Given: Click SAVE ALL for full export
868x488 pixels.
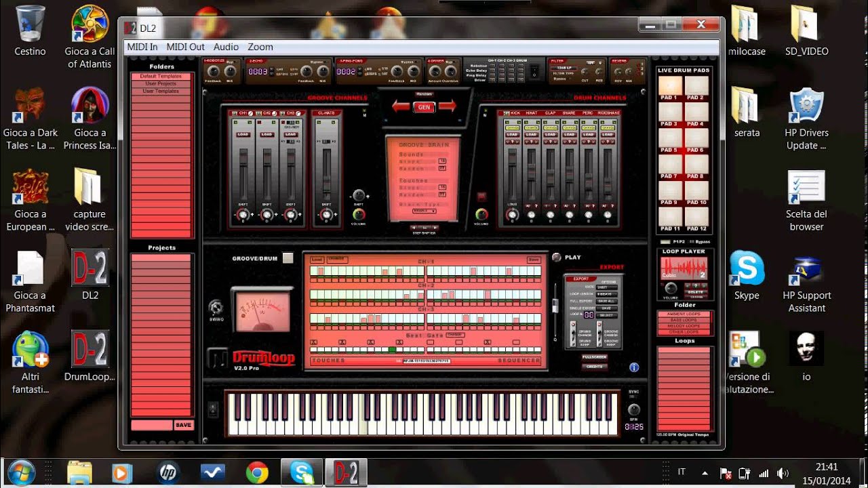Looking at the screenshot, I should (x=607, y=301).
